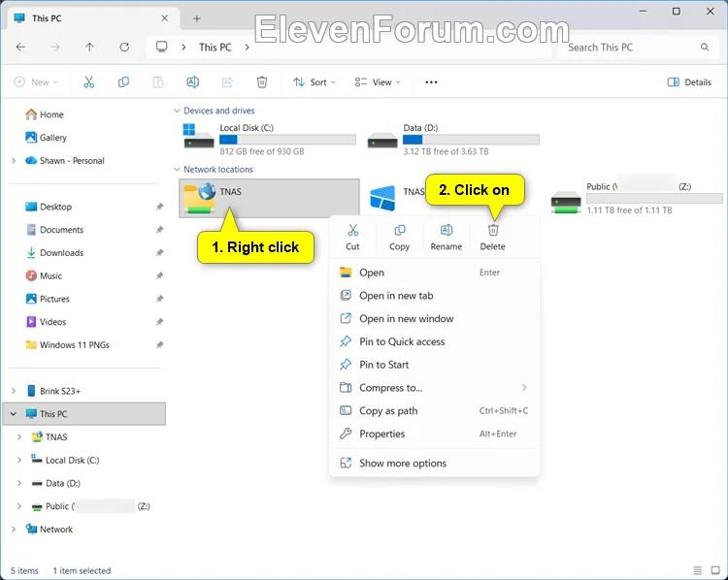Expand the Brink S23+ tree node
The width and height of the screenshot is (728, 580).
(x=14, y=391)
